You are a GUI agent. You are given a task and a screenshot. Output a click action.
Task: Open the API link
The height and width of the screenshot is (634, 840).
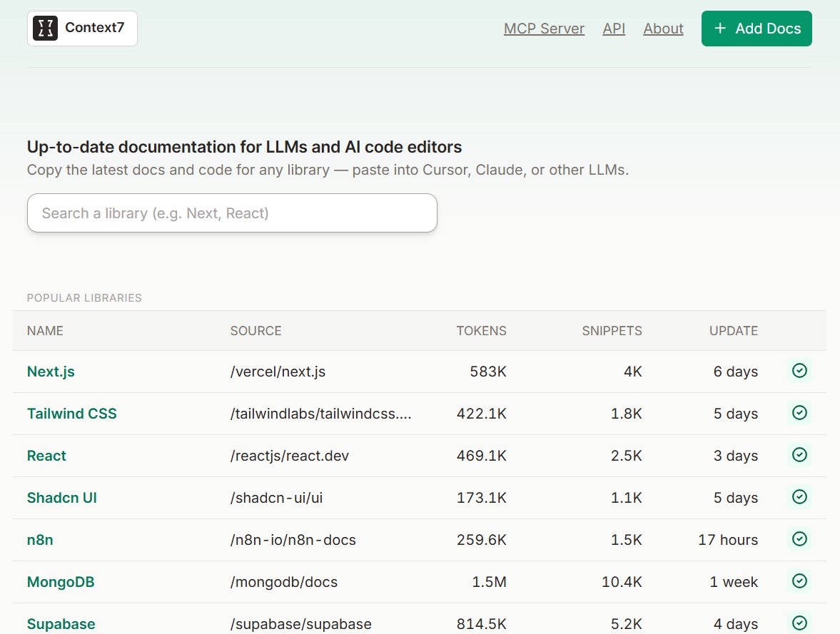coord(614,29)
